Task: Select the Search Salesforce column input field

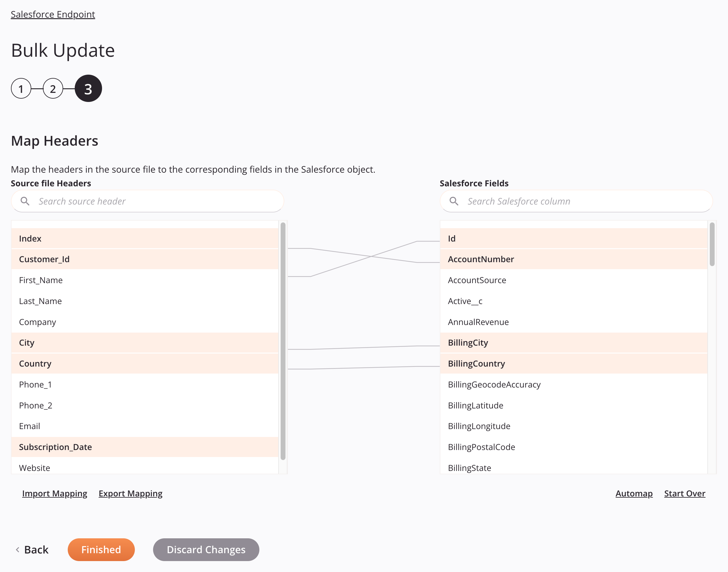Action: point(576,201)
